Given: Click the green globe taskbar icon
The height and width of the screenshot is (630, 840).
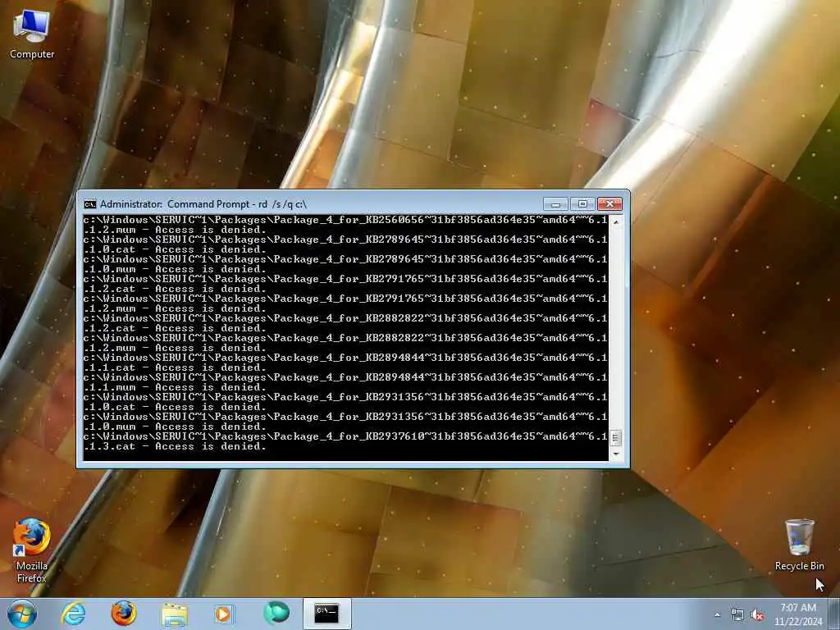Looking at the screenshot, I should pyautogui.click(x=276, y=614).
